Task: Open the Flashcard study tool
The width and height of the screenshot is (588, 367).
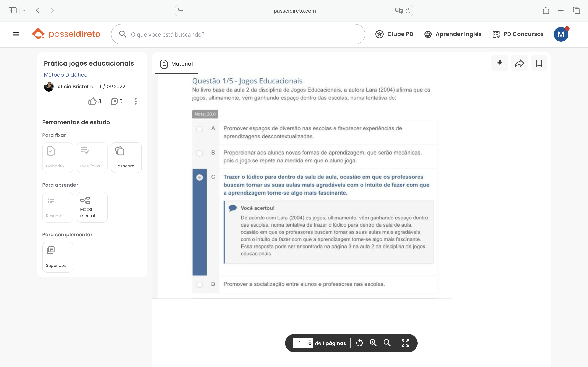Action: (126, 158)
